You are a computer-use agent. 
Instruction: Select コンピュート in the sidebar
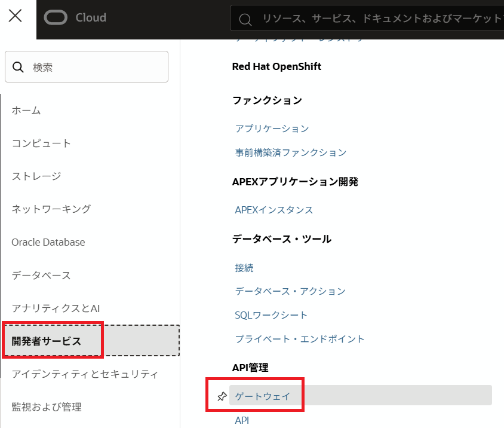41,143
